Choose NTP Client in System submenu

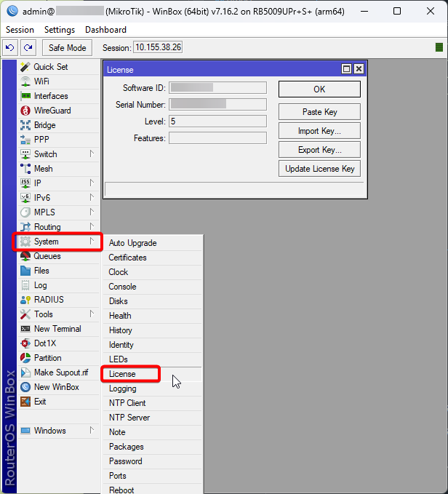[x=127, y=403]
